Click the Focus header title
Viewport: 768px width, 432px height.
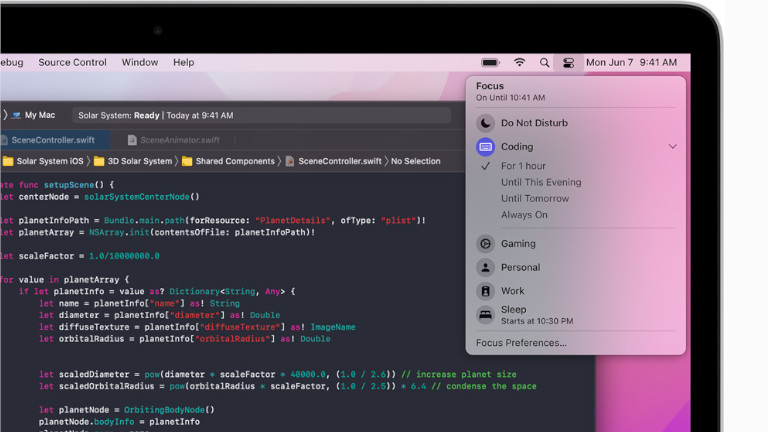[490, 86]
